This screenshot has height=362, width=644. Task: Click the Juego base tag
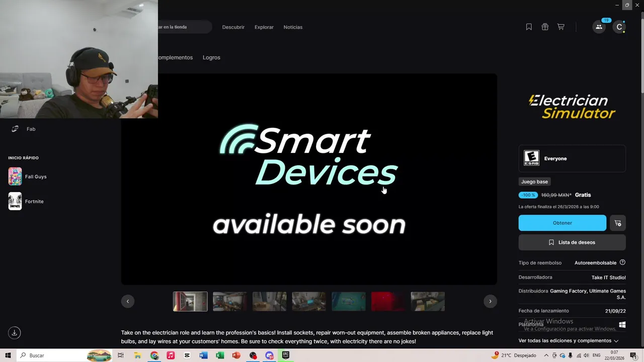point(534,182)
